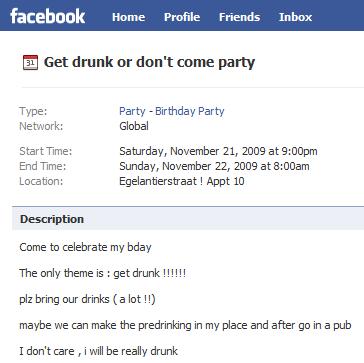
Task: Click the Global network value
Action: click(x=134, y=126)
